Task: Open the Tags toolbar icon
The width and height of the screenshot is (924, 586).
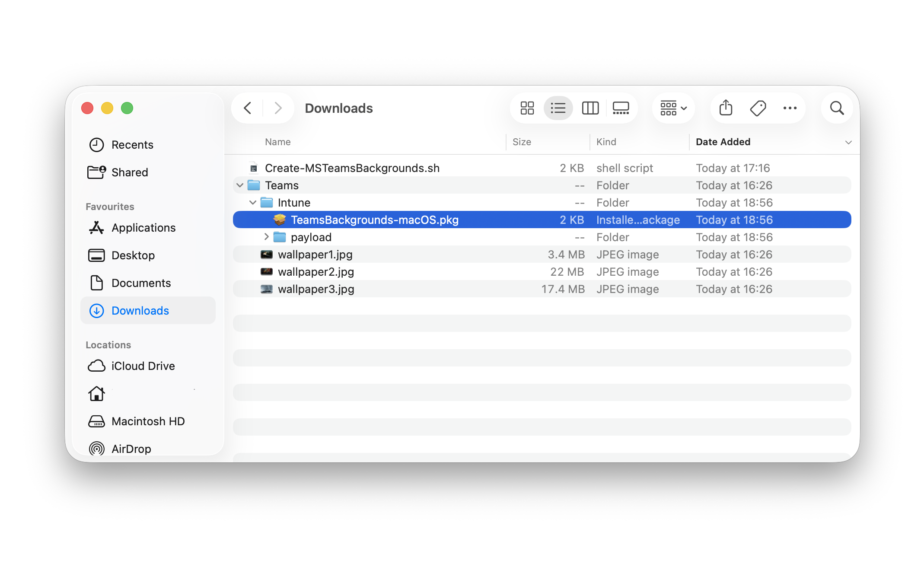Action: coord(758,108)
